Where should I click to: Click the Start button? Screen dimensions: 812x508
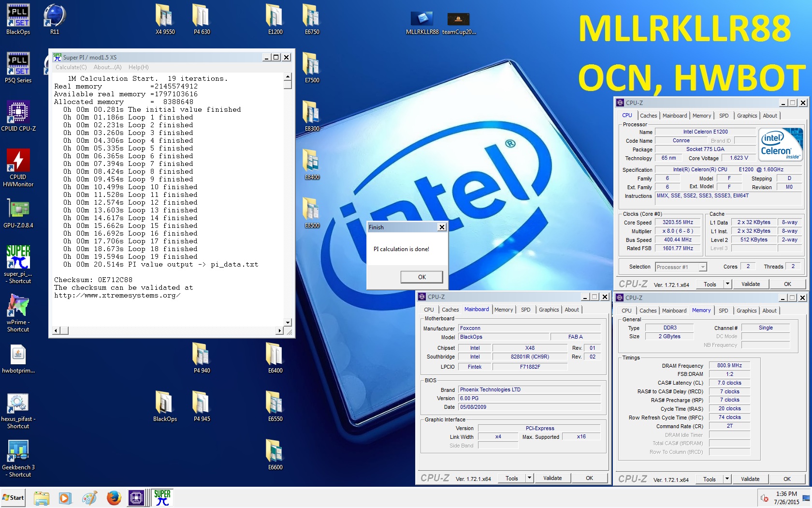(13, 498)
